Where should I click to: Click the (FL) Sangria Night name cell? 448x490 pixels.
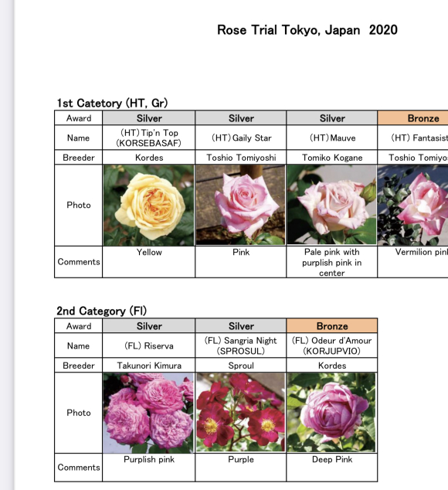point(240,345)
